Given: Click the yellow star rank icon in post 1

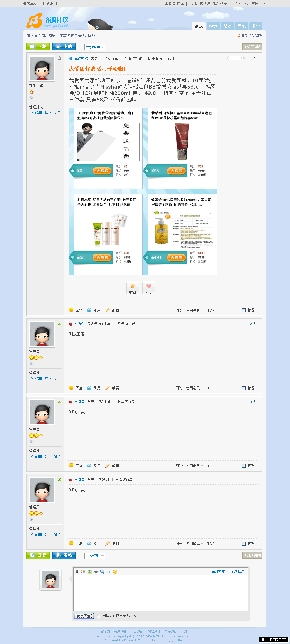Looking at the screenshot, I should click(32, 92).
